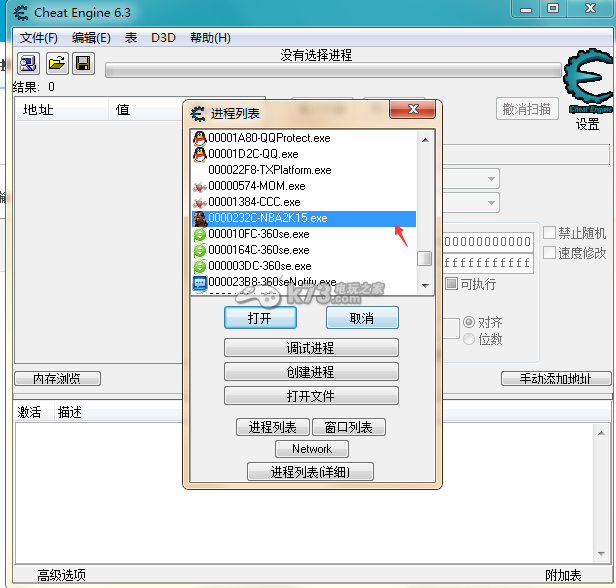
Task: Click the 打开 button in process list
Action: click(259, 317)
